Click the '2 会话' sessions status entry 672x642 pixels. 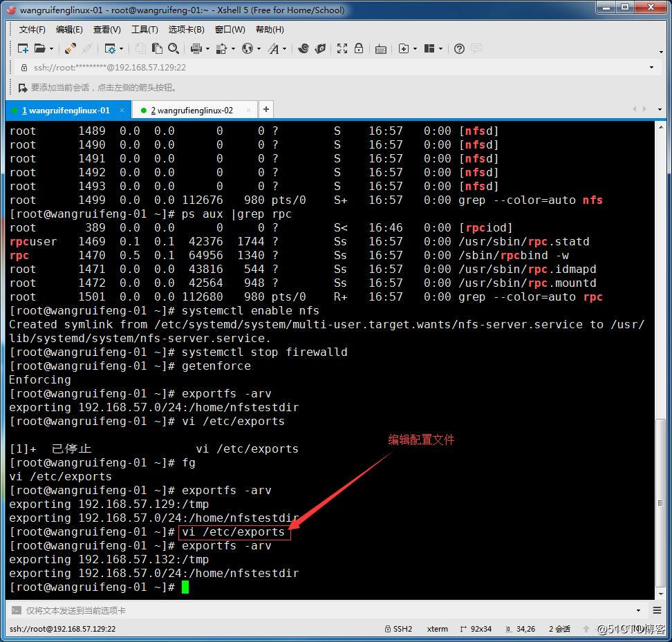[559, 629]
